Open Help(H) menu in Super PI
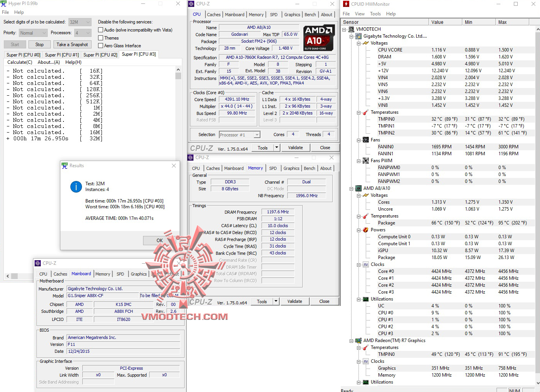Image resolution: width=540 pixels, height=392 pixels. (73, 62)
